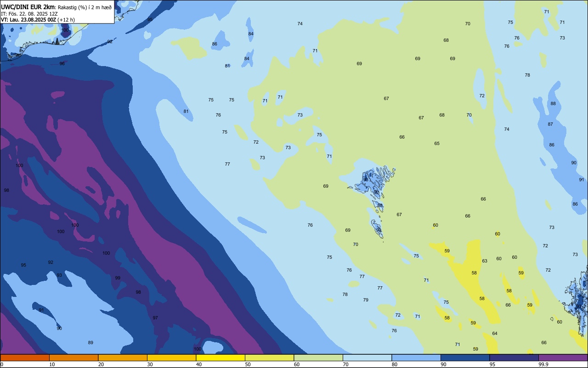Click the humidity value 79 on map

(x=366, y=300)
